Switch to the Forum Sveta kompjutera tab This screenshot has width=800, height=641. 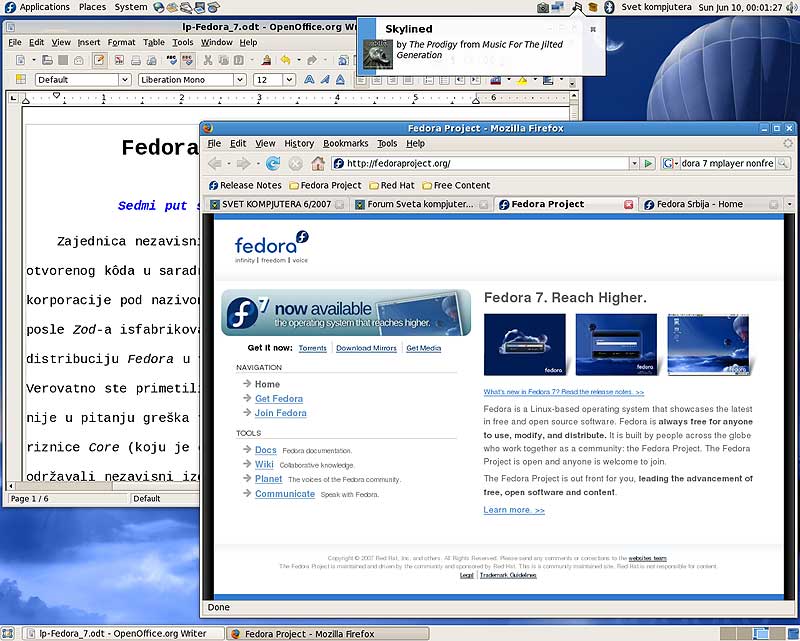(421, 204)
